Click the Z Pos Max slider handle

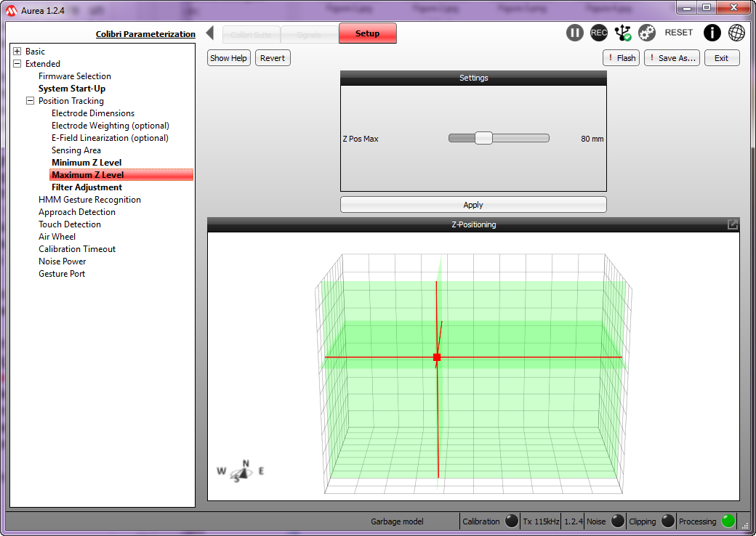click(x=483, y=138)
